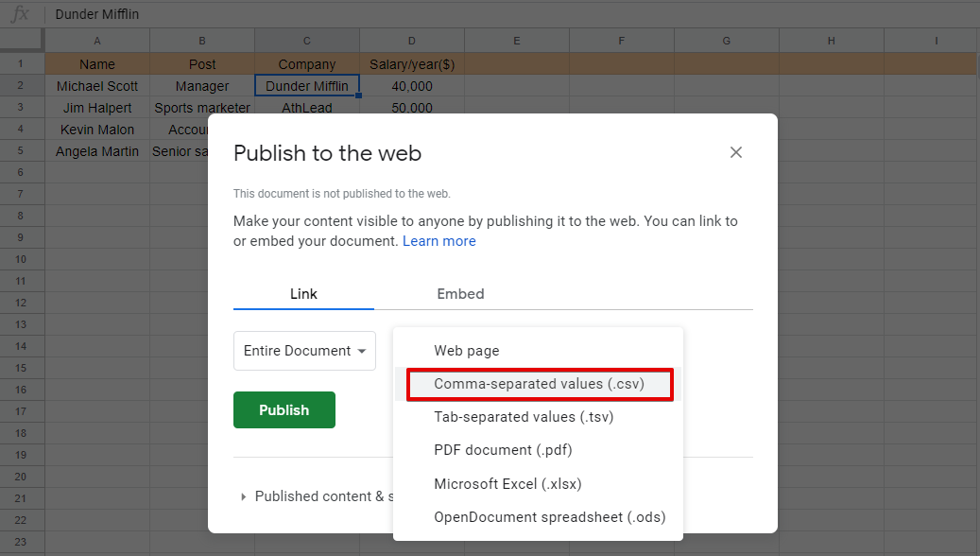Select column G header

coord(726,41)
